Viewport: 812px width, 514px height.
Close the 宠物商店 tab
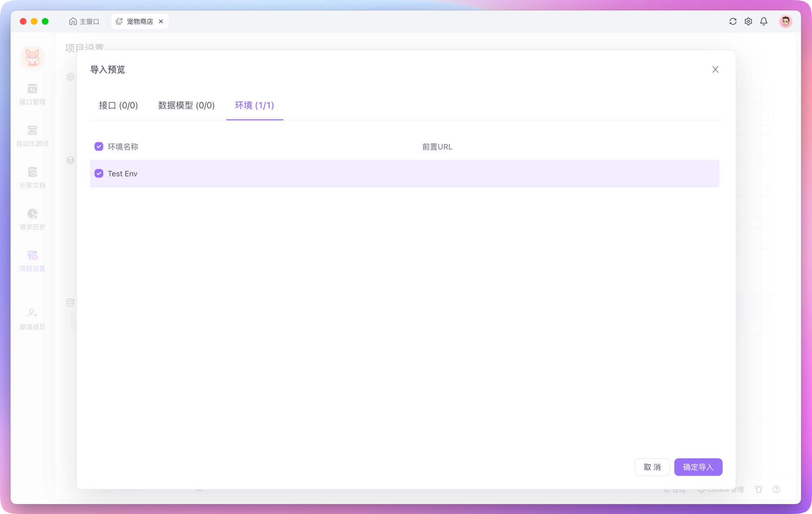(x=161, y=22)
